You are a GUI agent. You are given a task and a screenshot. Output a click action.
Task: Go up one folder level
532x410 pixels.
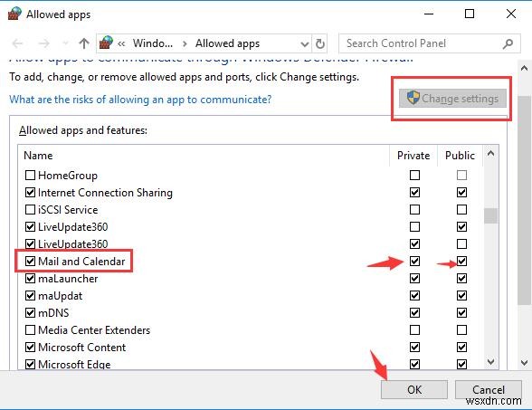84,43
